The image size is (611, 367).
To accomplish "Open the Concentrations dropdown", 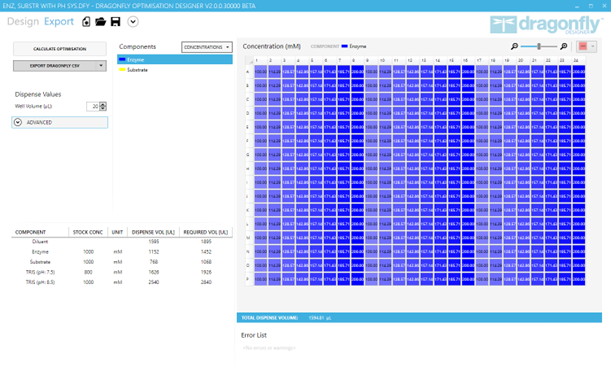I will pyautogui.click(x=207, y=47).
